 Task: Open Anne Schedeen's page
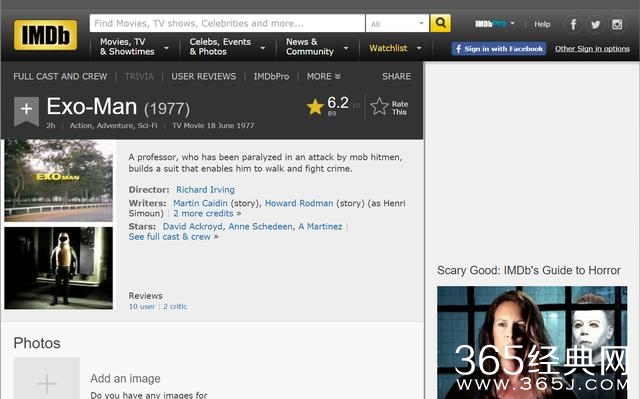click(x=260, y=226)
